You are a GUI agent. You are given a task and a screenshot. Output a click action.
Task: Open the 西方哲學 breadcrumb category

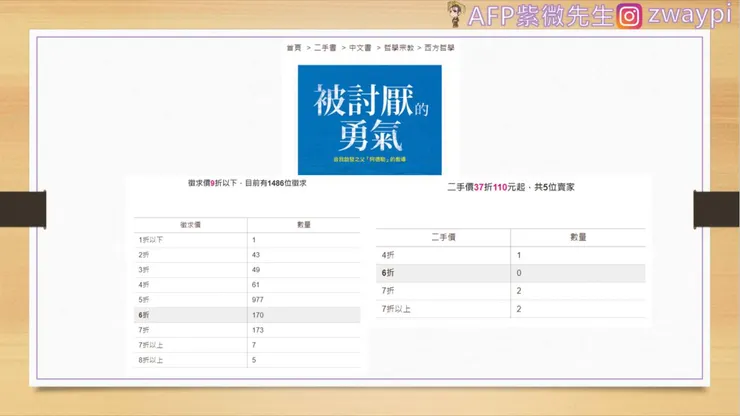pyautogui.click(x=439, y=48)
